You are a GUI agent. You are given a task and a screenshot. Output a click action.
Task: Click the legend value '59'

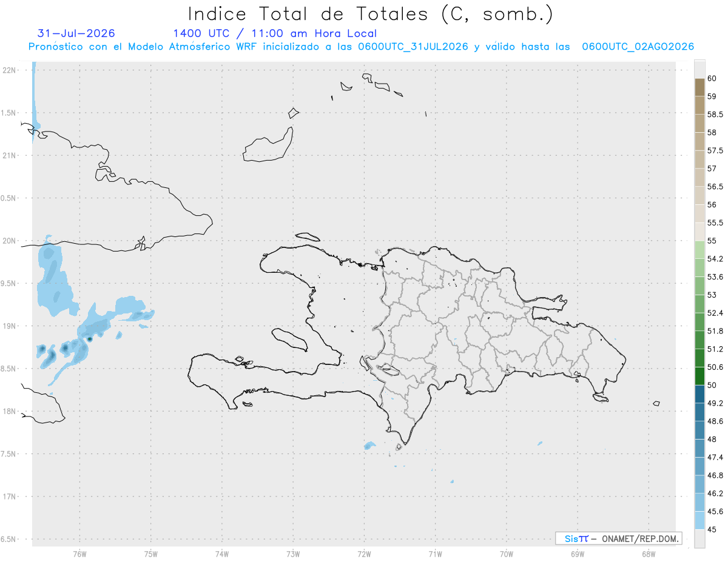712,96
